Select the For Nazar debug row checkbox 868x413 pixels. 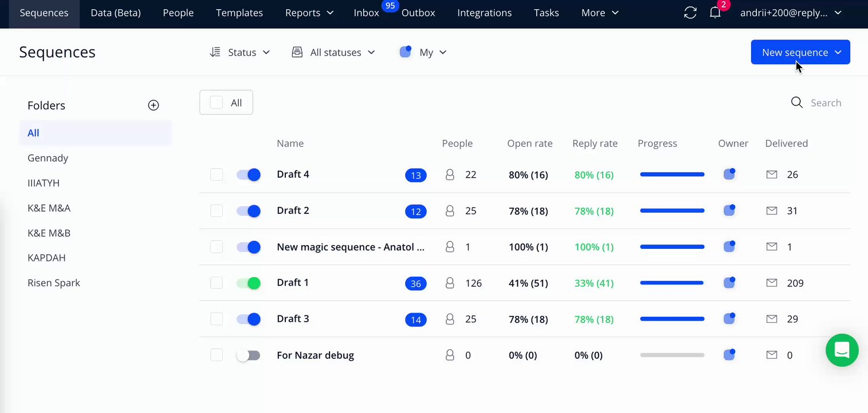click(217, 355)
